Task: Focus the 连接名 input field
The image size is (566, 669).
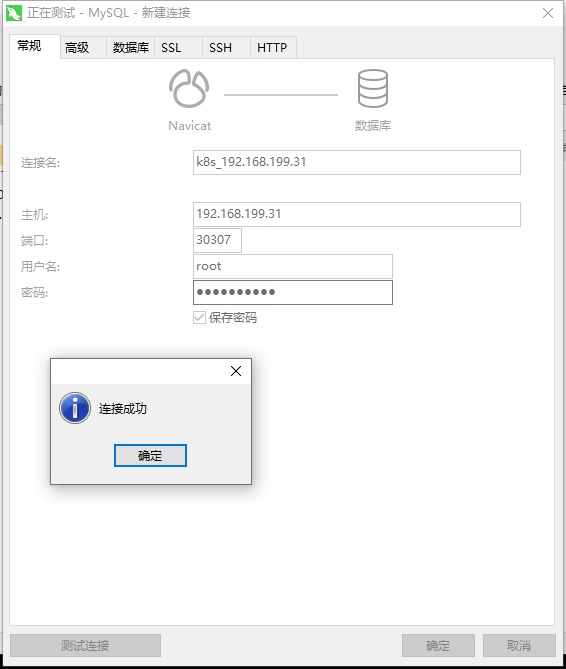Action: 357,162
